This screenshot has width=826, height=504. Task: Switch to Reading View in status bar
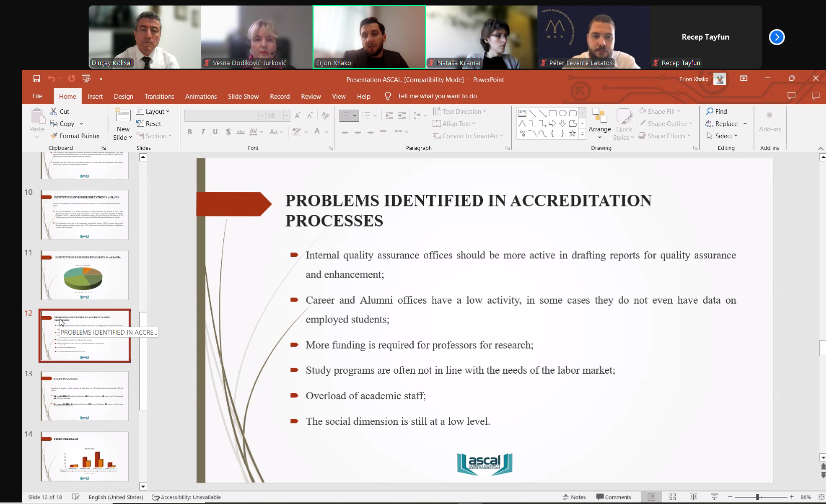pos(693,497)
